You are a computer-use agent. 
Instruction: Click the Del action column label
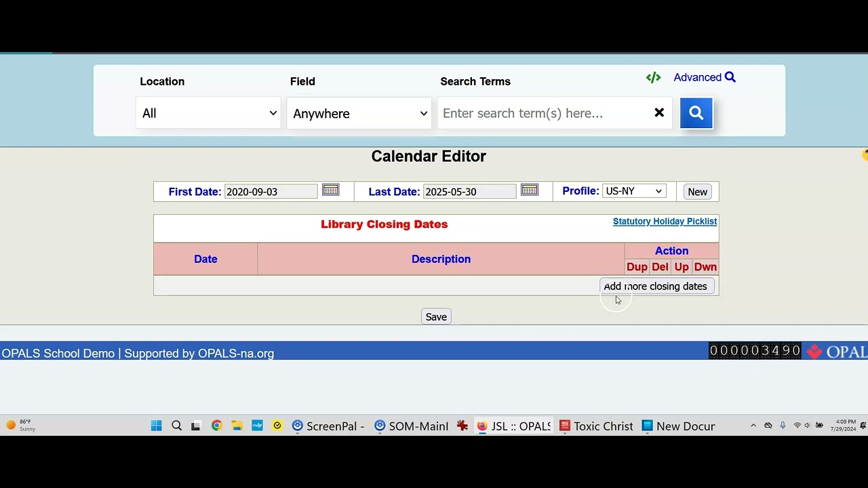tap(660, 267)
